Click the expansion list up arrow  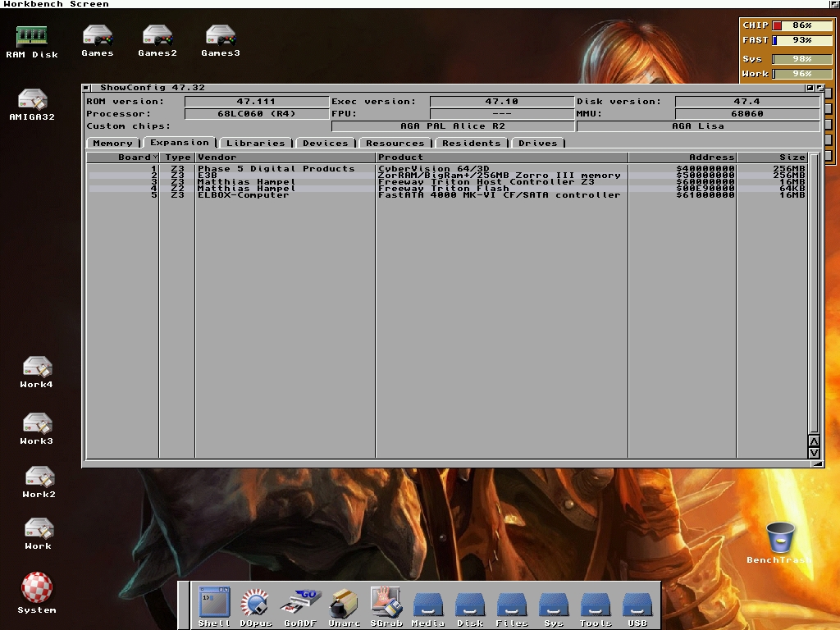(x=814, y=441)
